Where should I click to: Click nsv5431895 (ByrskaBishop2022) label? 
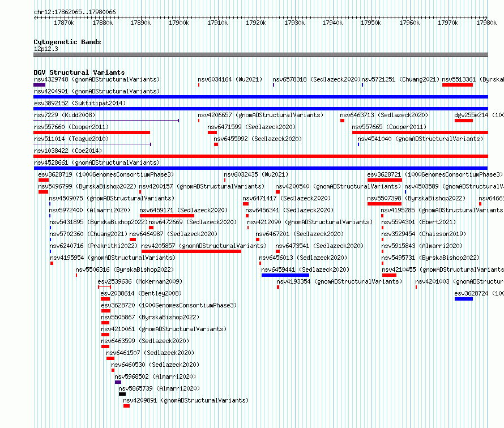click(99, 222)
